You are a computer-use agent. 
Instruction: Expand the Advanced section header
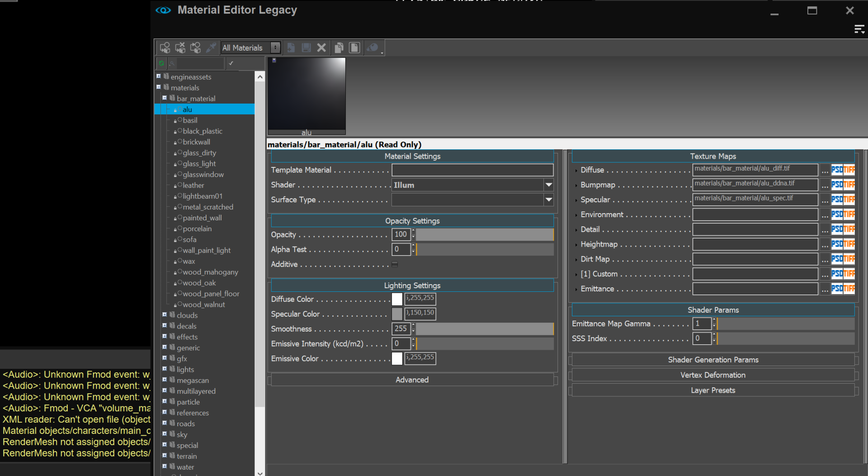[x=412, y=380]
